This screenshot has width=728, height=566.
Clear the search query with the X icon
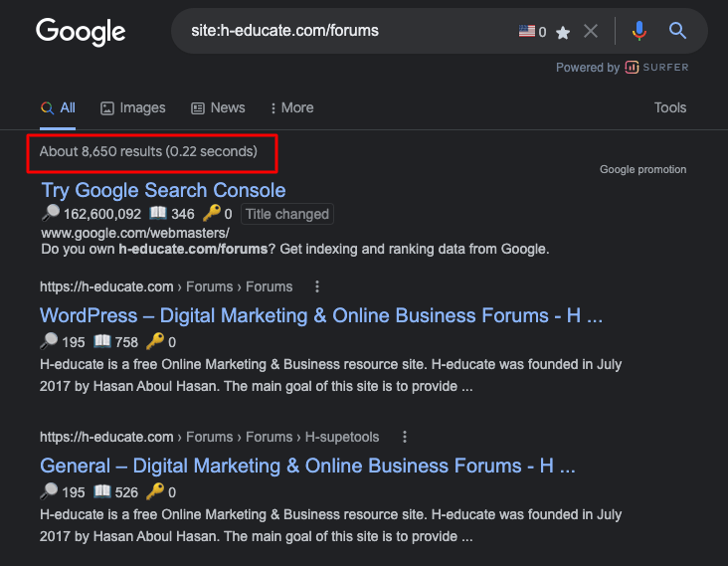591,31
